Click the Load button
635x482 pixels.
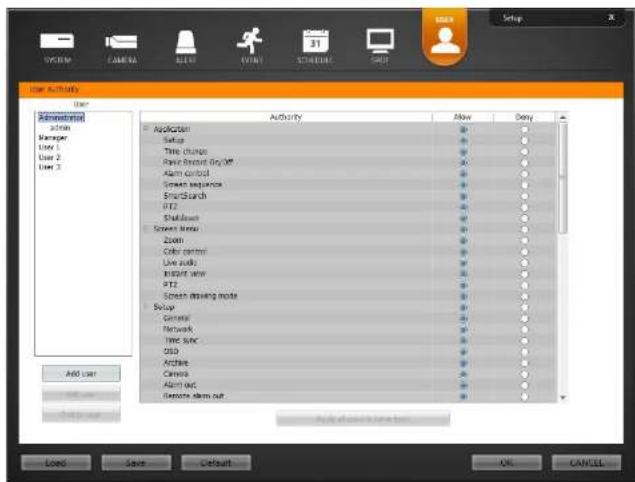[x=56, y=463]
